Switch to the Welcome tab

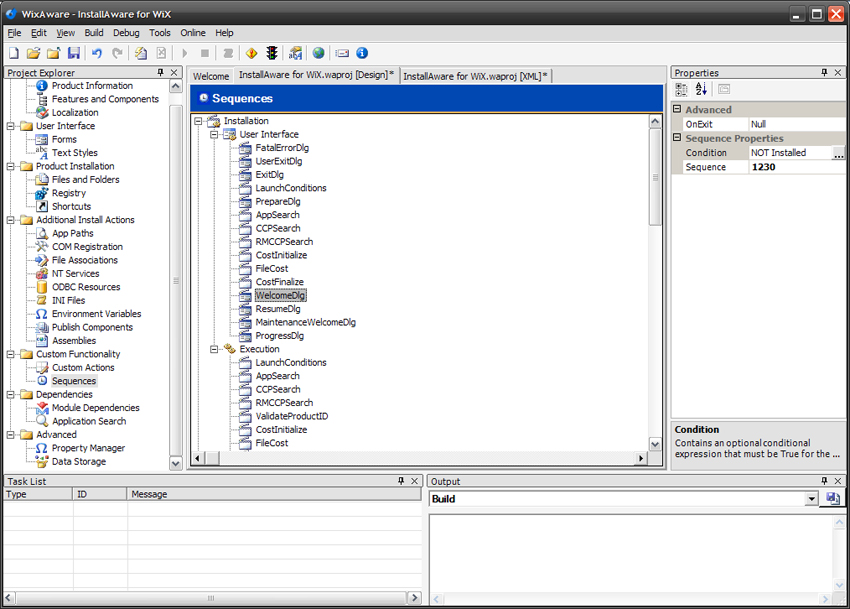[x=211, y=76]
